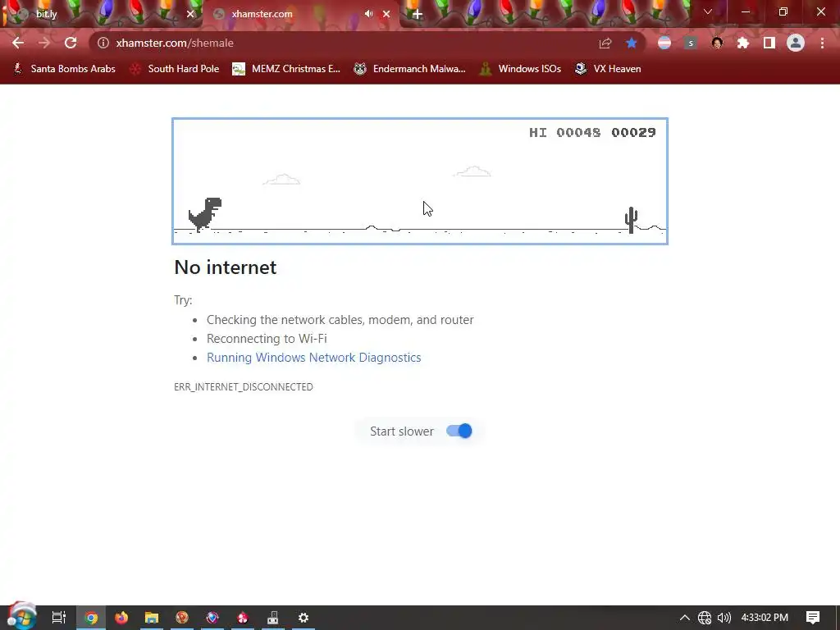Open the Windows ISOs bookmark
The height and width of the screenshot is (630, 840).
521,69
